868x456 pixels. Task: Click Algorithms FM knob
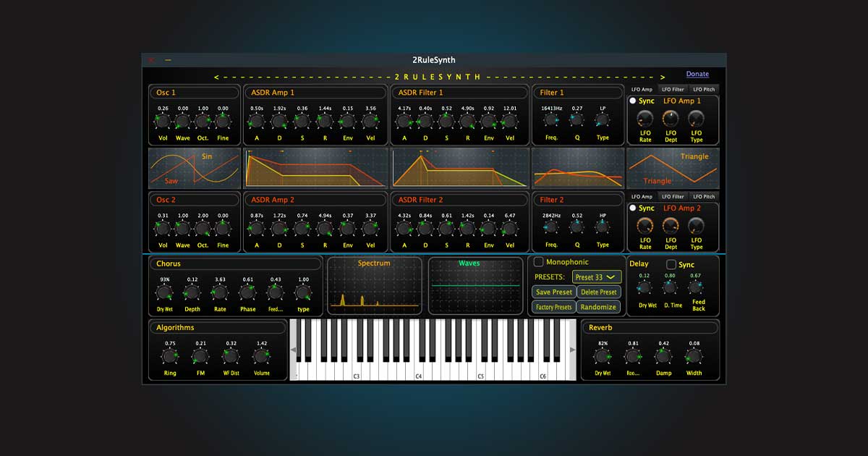tap(200, 356)
